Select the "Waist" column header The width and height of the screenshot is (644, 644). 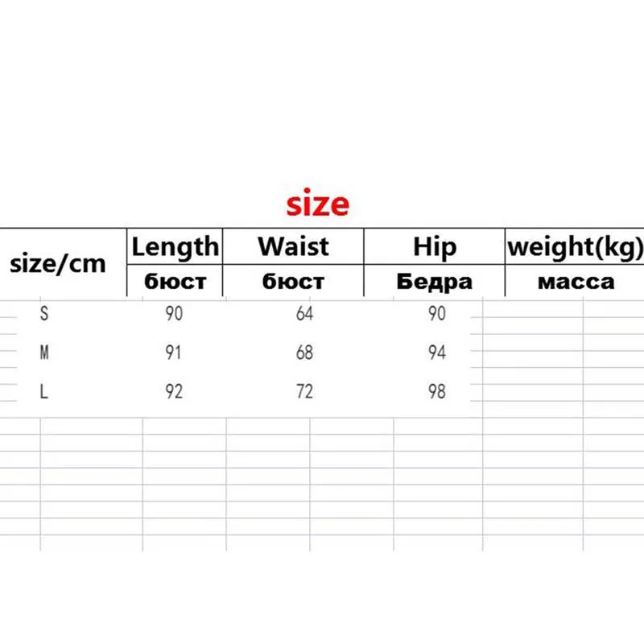click(293, 246)
